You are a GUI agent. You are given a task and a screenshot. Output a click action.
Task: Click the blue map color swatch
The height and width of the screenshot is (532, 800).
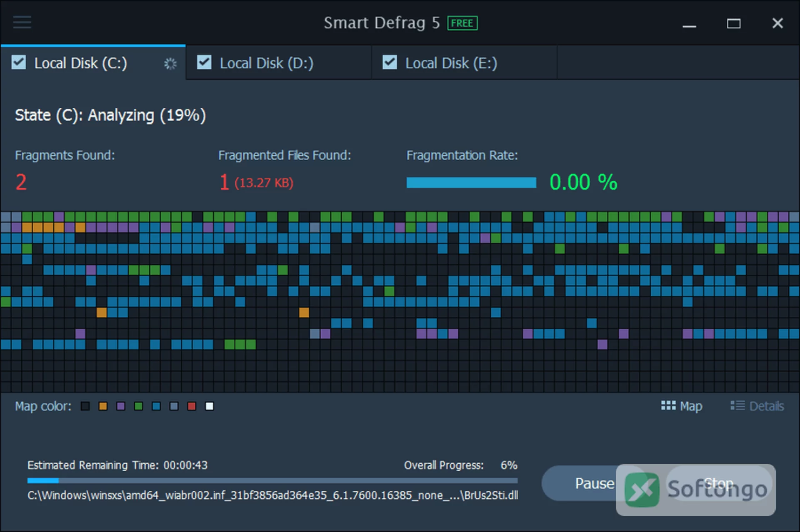156,406
